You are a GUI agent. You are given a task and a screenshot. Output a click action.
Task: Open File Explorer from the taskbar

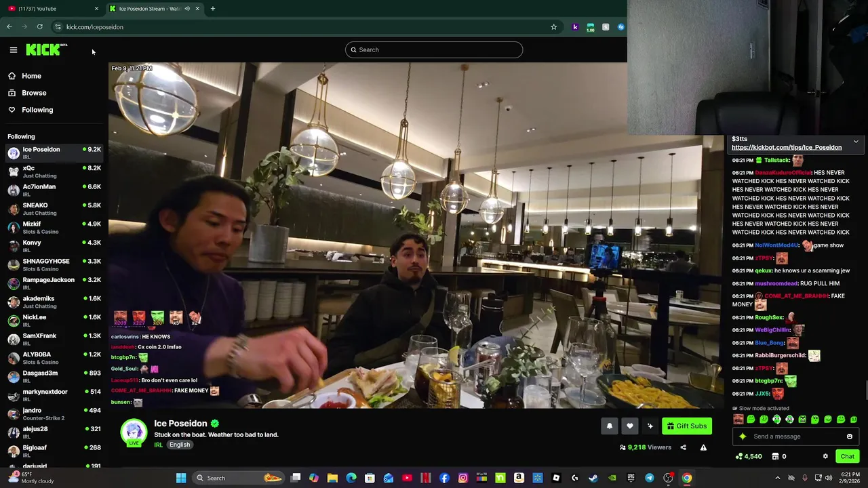pos(332,478)
